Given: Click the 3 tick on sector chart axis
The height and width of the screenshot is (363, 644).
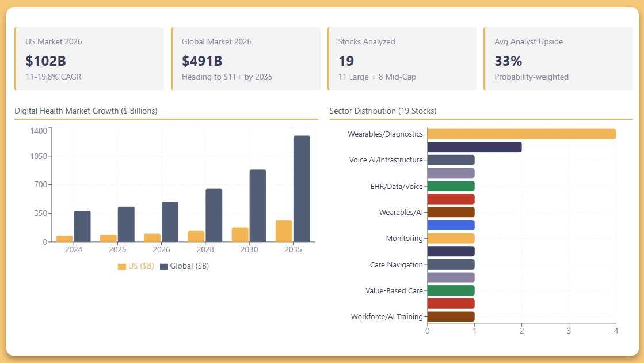Looking at the screenshot, I should [x=569, y=331].
